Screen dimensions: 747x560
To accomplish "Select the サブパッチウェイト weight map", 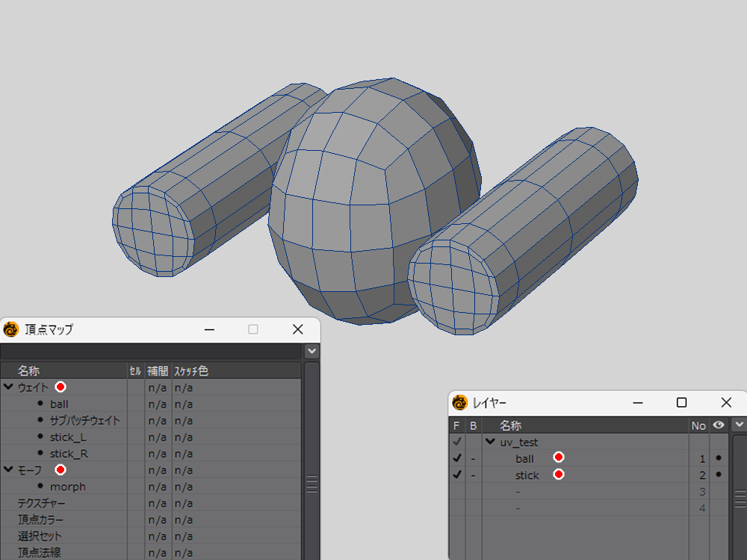I will 84,420.
